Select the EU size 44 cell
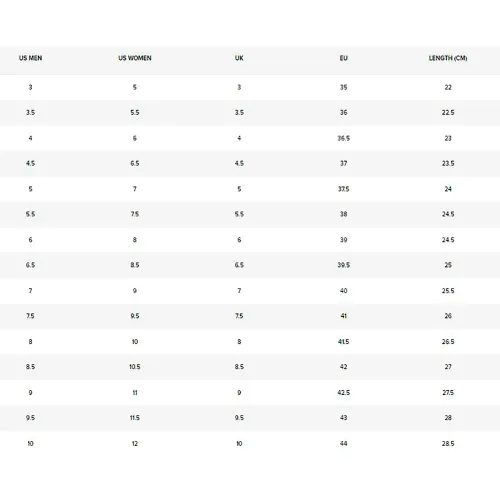 pos(343,443)
